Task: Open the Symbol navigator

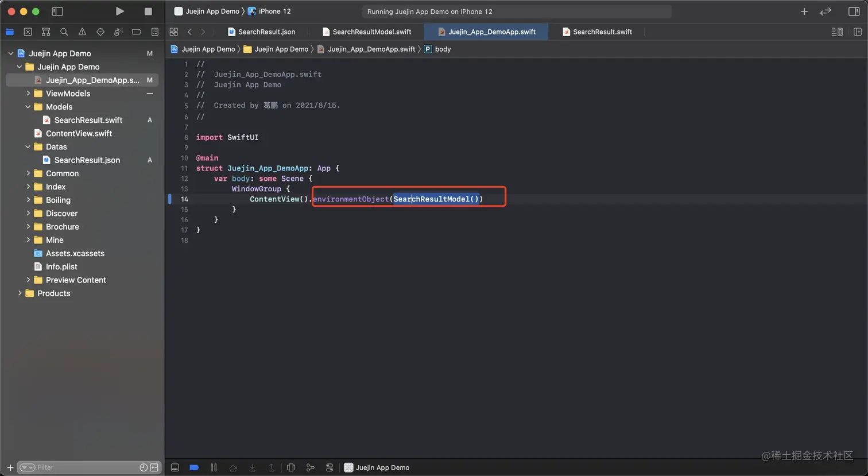Action: (x=46, y=32)
